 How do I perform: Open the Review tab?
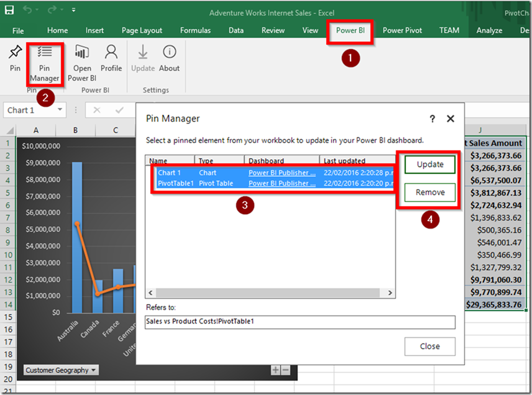(x=273, y=30)
